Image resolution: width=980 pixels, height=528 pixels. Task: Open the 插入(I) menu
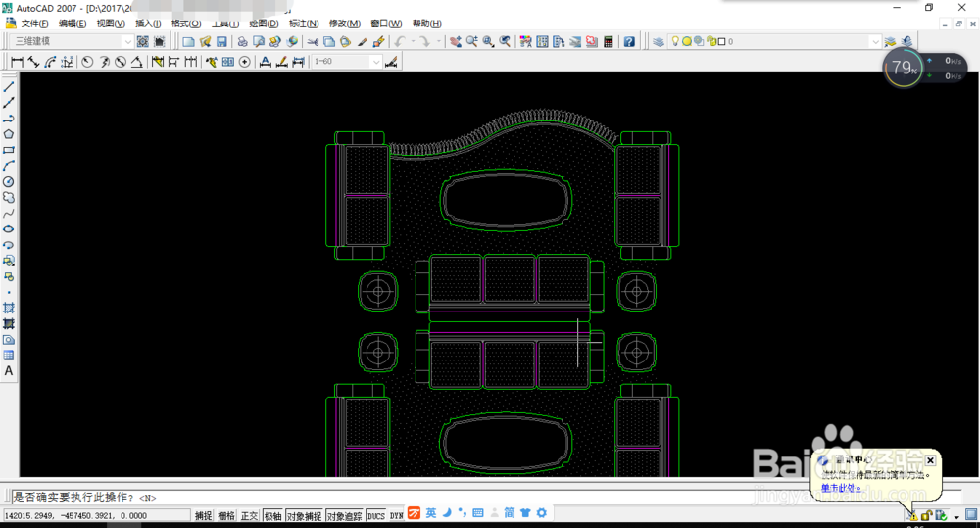click(x=148, y=24)
